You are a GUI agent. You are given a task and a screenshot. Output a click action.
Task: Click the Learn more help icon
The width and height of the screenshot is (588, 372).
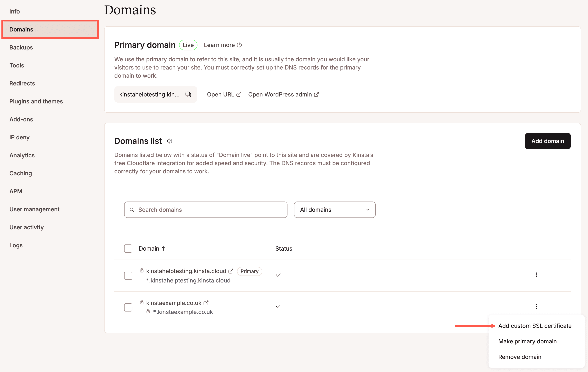click(x=239, y=45)
